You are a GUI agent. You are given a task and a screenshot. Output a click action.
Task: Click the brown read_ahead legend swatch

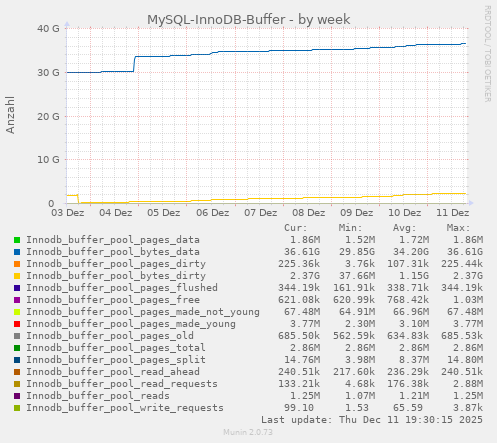point(17,372)
